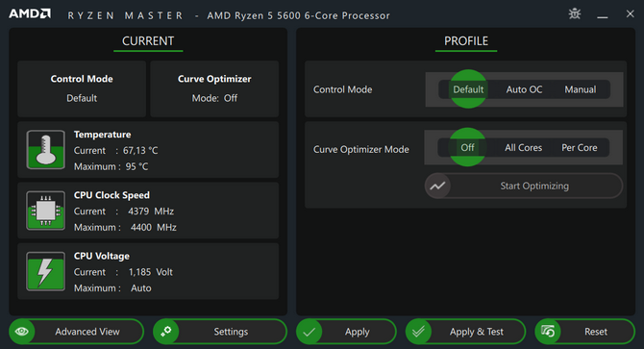Click the current temperature value 67,13 °C
Screen dimensions: 644x349
click(x=140, y=151)
